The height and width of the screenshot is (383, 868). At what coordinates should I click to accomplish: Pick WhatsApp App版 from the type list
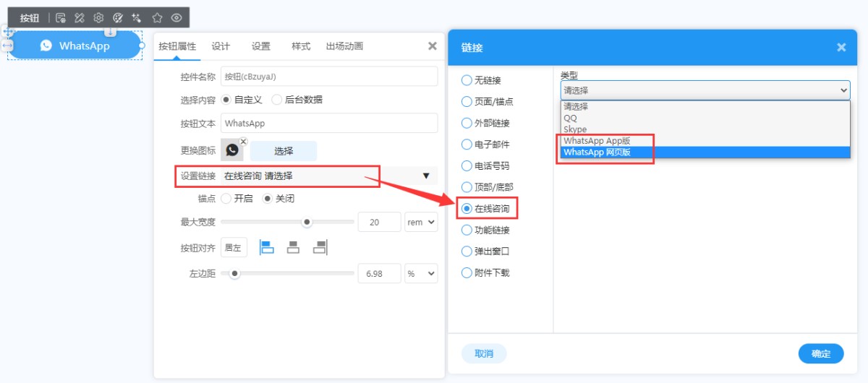597,141
